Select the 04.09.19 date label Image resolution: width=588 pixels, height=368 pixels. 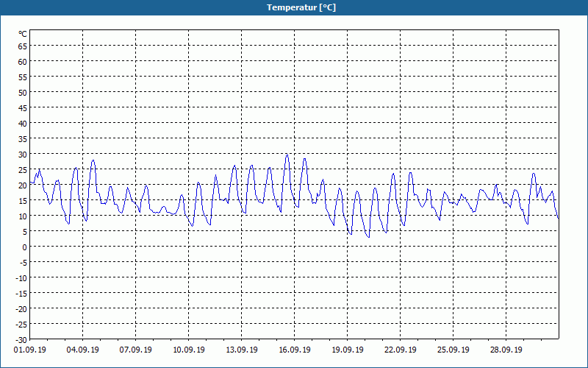coord(83,350)
